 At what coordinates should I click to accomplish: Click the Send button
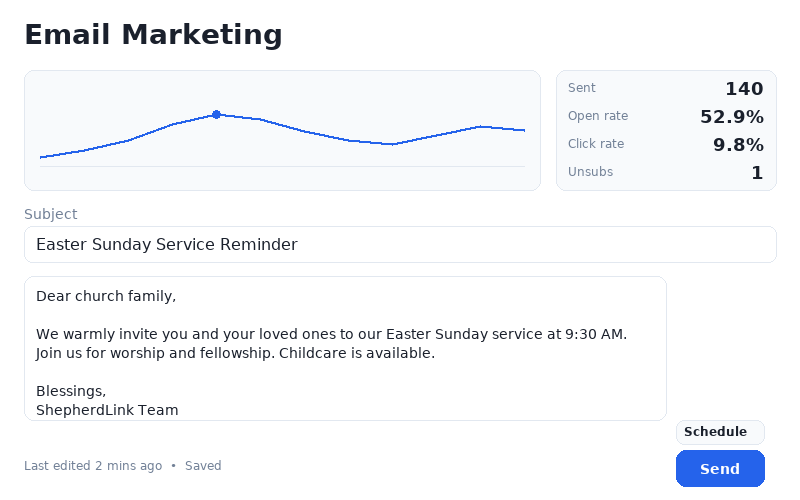(x=720, y=469)
